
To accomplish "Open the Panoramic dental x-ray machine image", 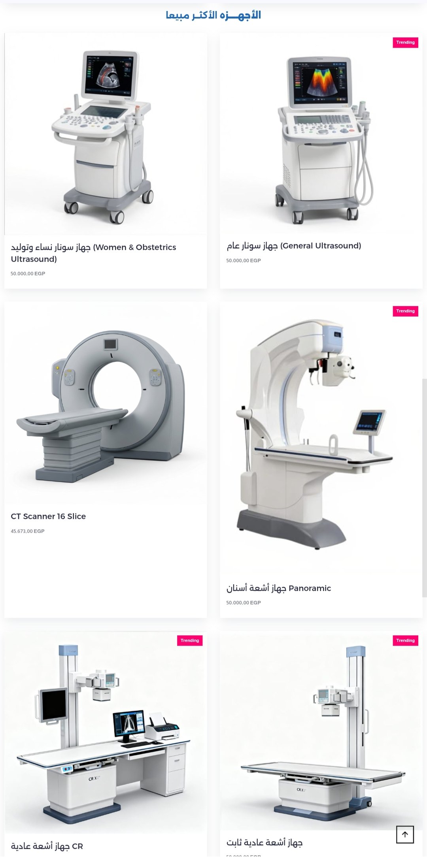I will point(321,439).
